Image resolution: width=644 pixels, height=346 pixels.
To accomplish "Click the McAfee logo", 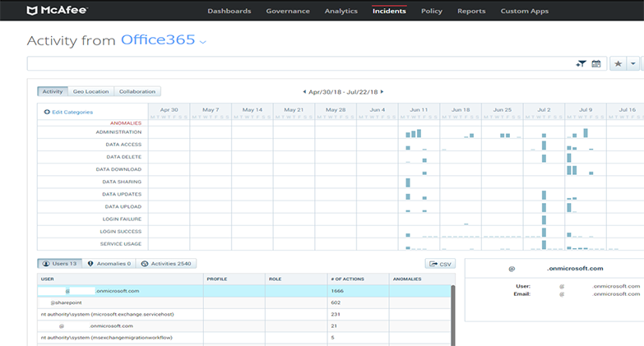I will point(57,10).
